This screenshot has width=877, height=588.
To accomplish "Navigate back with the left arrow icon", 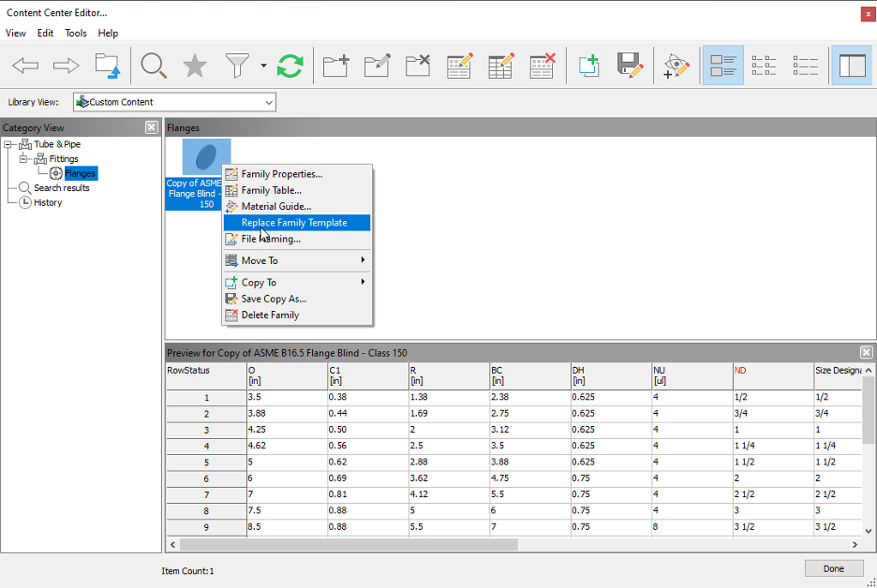I will click(24, 65).
